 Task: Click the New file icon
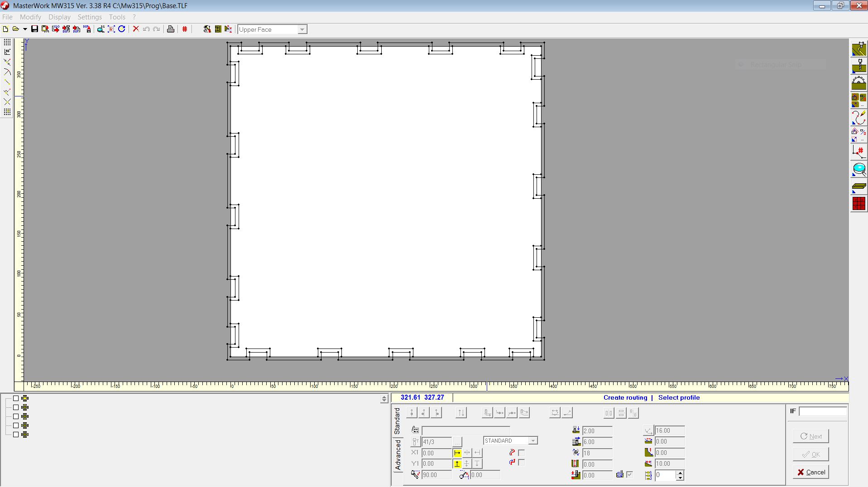click(6, 29)
